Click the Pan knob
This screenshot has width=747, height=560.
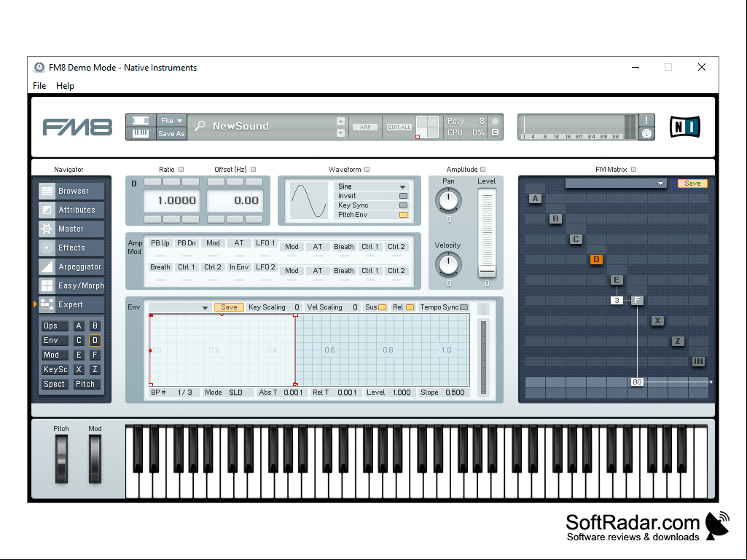click(449, 200)
